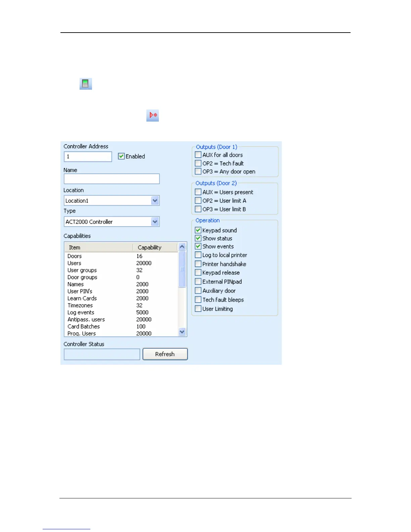Screen dimensions: 411x532
Task: Open the Type dropdown showing ACT2000 Controller
Action: coord(155,222)
